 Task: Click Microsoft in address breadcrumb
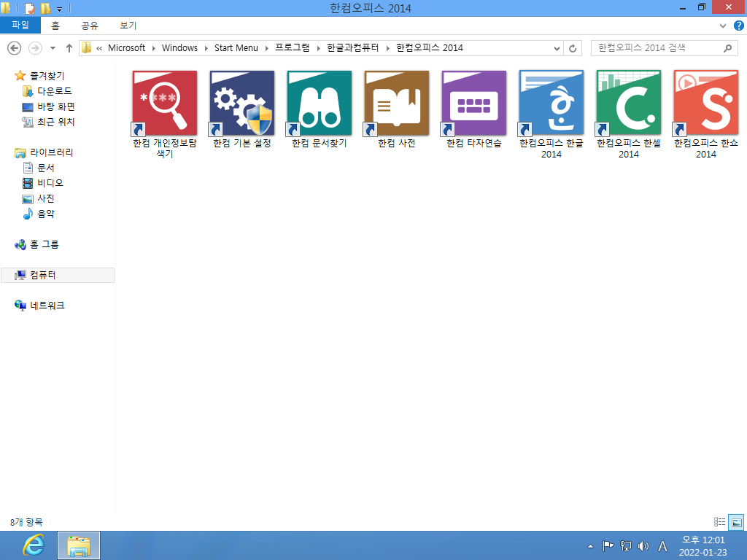point(127,47)
